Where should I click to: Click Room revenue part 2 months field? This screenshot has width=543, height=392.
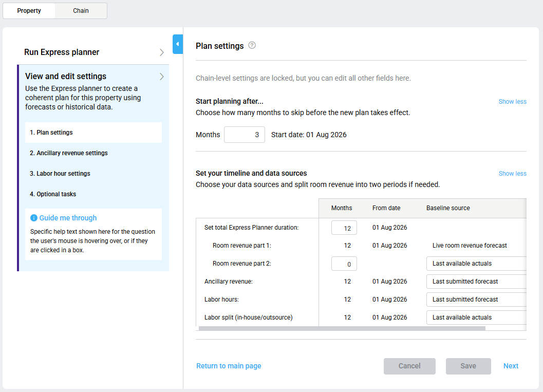(344, 264)
